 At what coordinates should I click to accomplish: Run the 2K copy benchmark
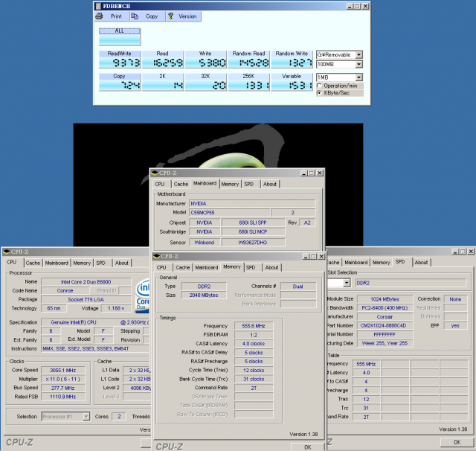pos(163,82)
